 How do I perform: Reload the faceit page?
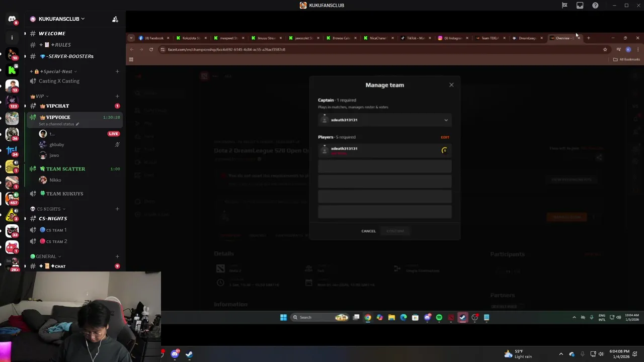151,50
